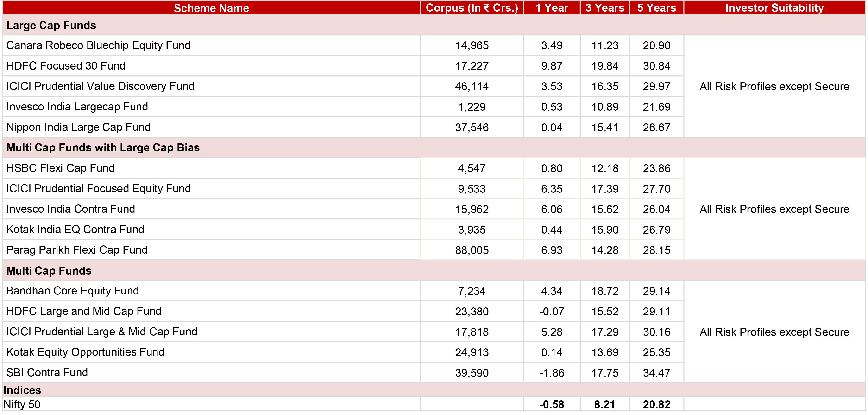
Task: Click 1 Year return 6.93
Action: (x=552, y=250)
